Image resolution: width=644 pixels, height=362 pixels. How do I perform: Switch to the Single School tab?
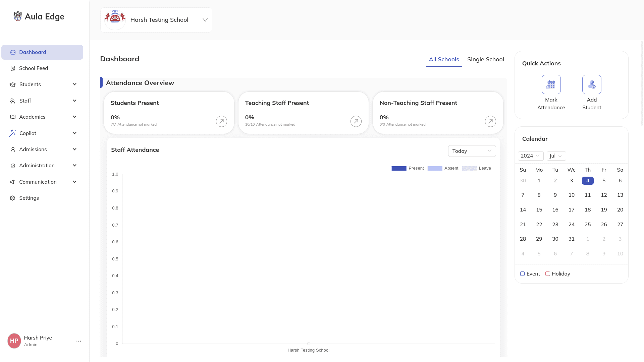(x=485, y=59)
